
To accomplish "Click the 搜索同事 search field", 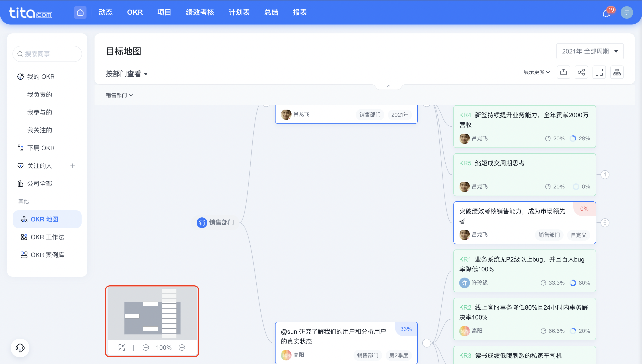I will (47, 54).
